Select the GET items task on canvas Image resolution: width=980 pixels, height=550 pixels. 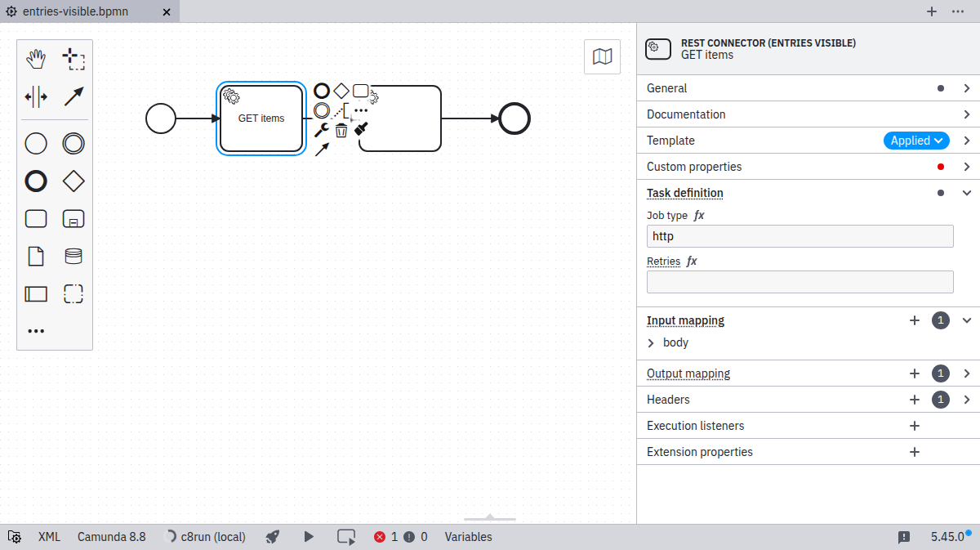click(x=261, y=118)
